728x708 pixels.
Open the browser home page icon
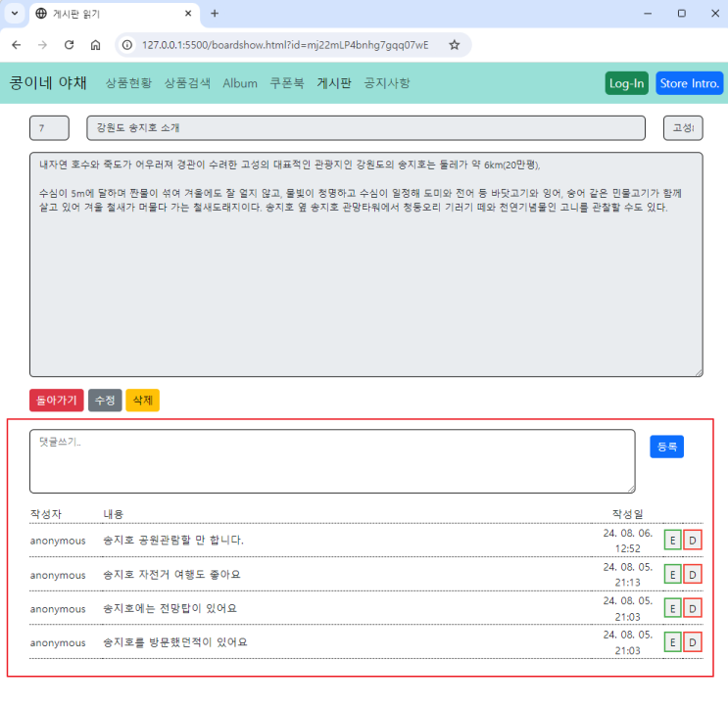click(96, 45)
